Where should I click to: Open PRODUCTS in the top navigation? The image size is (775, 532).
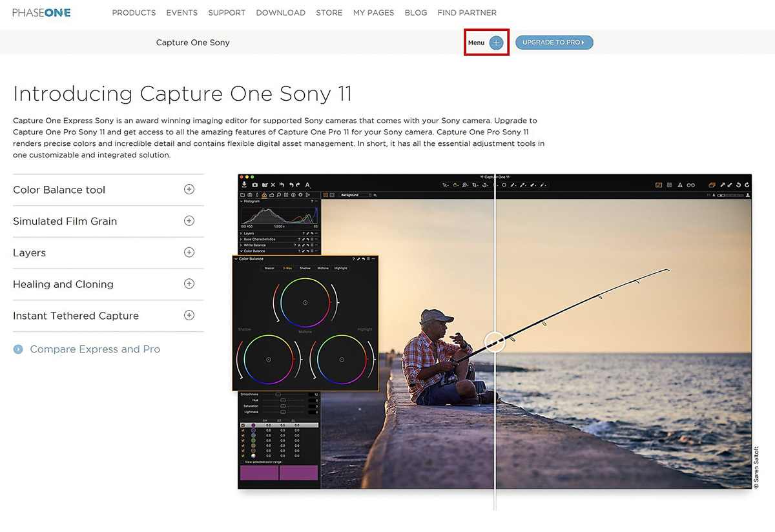pyautogui.click(x=134, y=12)
